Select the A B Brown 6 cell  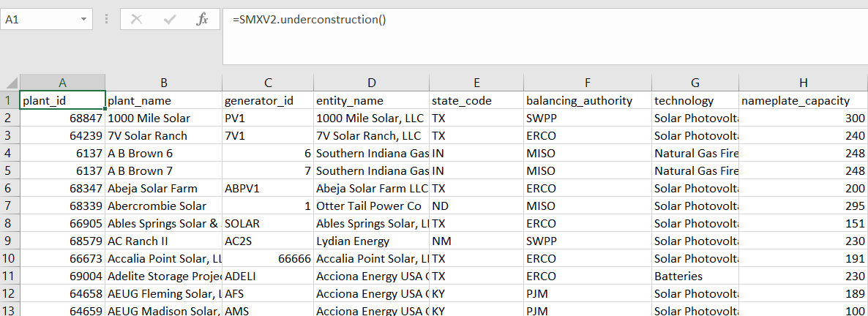coord(164,154)
